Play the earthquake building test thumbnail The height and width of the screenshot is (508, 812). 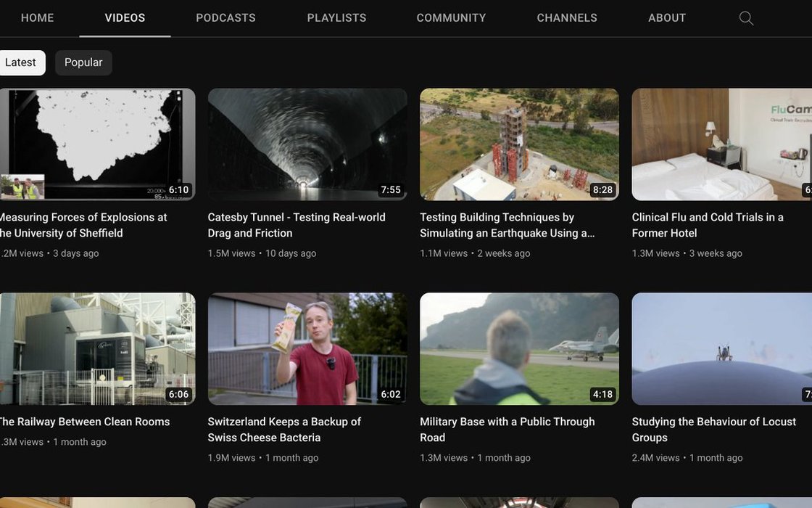pos(519,144)
